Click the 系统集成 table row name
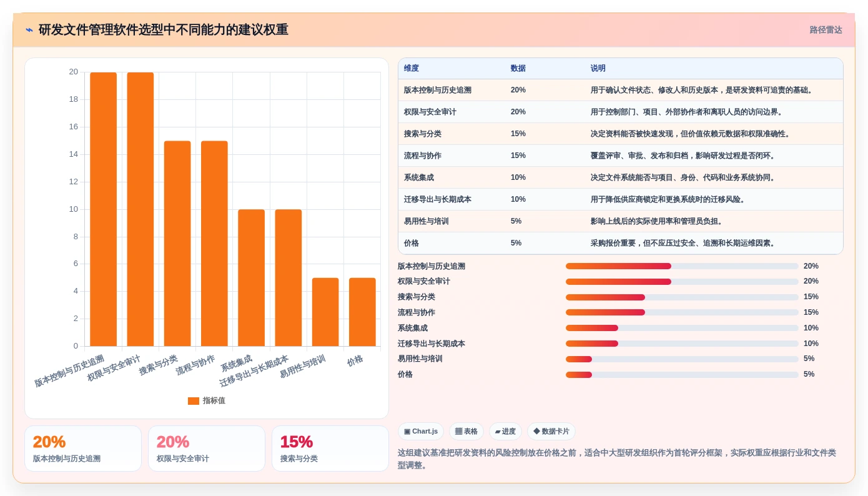 pos(419,177)
